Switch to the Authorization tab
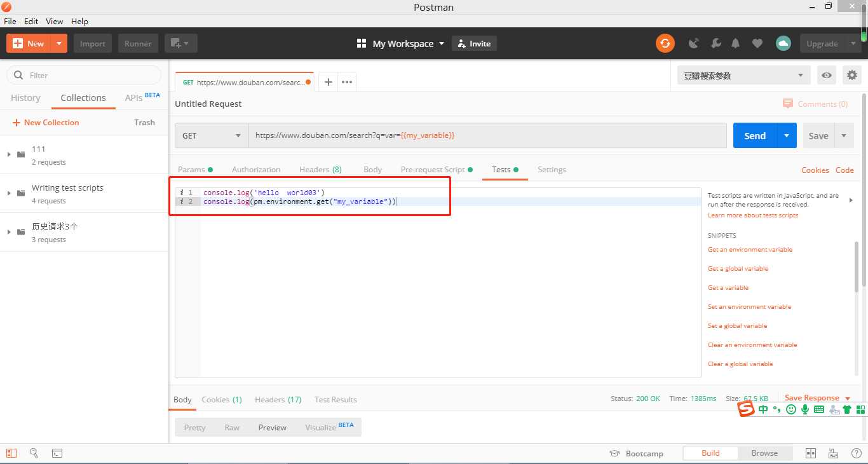Screen dimensions: 868x464 pos(256,170)
